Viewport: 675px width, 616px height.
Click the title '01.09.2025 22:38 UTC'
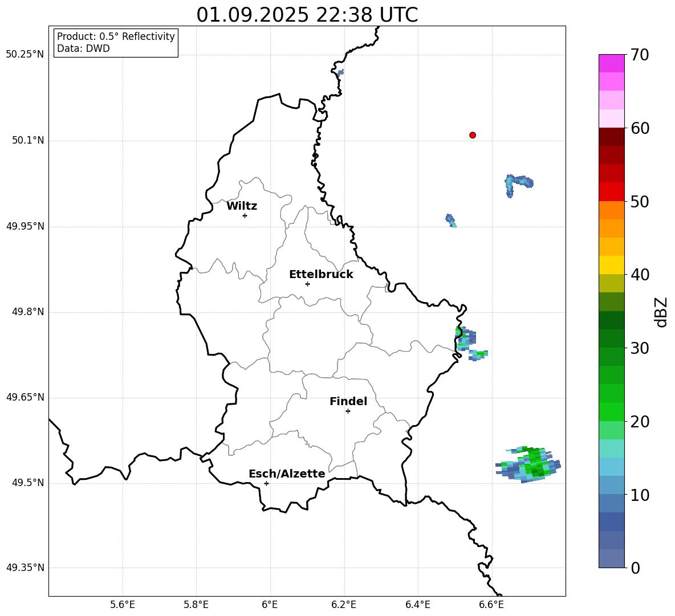pos(307,15)
